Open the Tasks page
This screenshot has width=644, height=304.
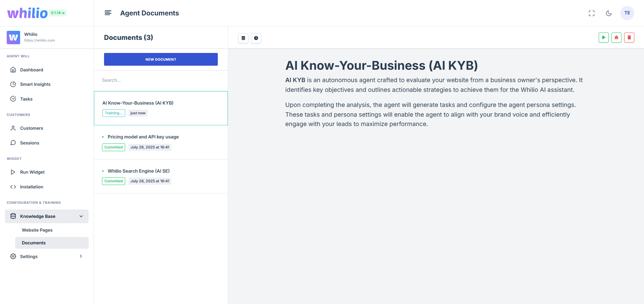47,99
